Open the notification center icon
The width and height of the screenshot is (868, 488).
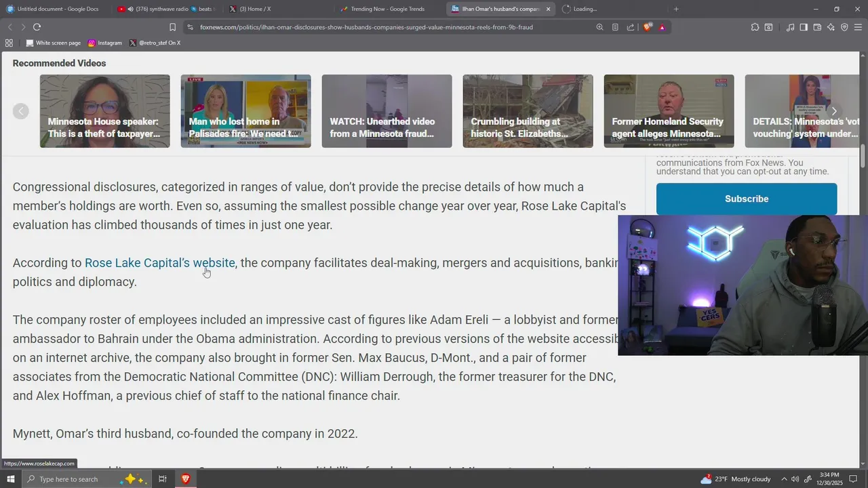pos(854,479)
